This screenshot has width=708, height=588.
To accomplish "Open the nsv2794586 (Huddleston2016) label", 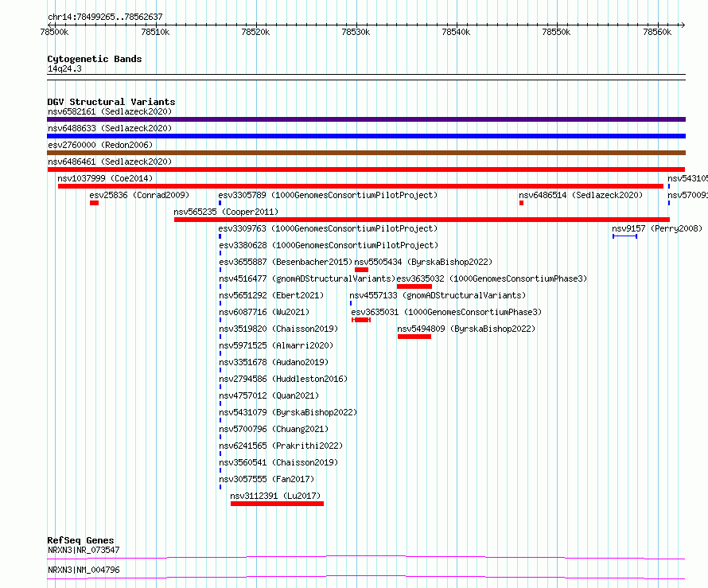I will click(283, 379).
